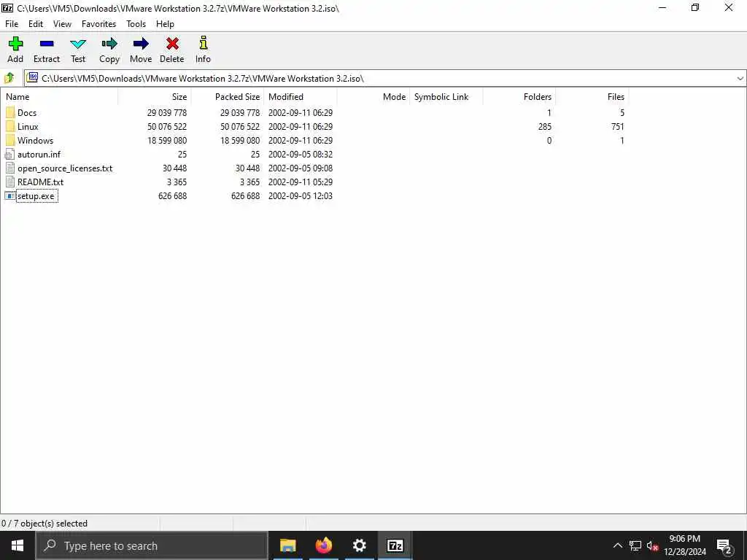
Task: Click the Move toolbar icon
Action: 141,44
